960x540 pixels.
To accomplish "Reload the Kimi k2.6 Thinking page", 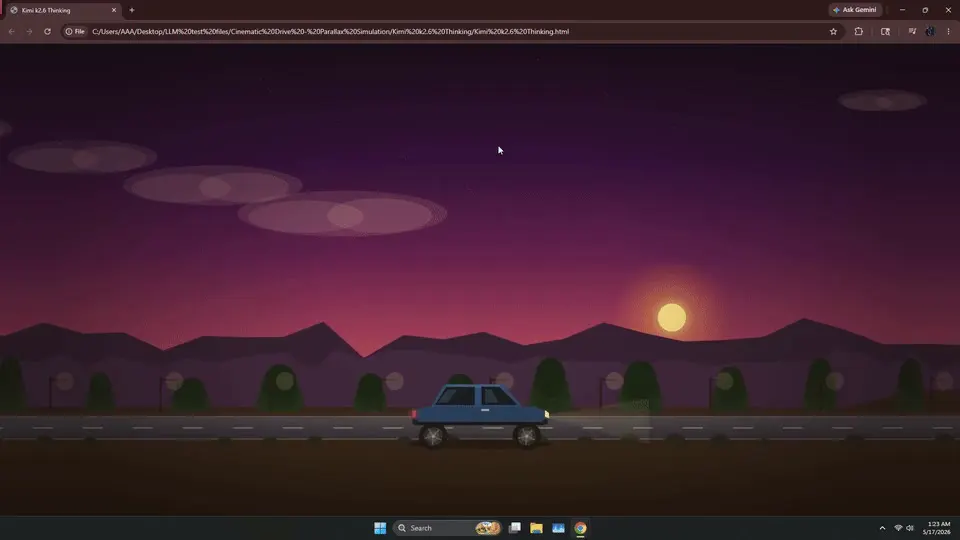I will click(x=47, y=31).
